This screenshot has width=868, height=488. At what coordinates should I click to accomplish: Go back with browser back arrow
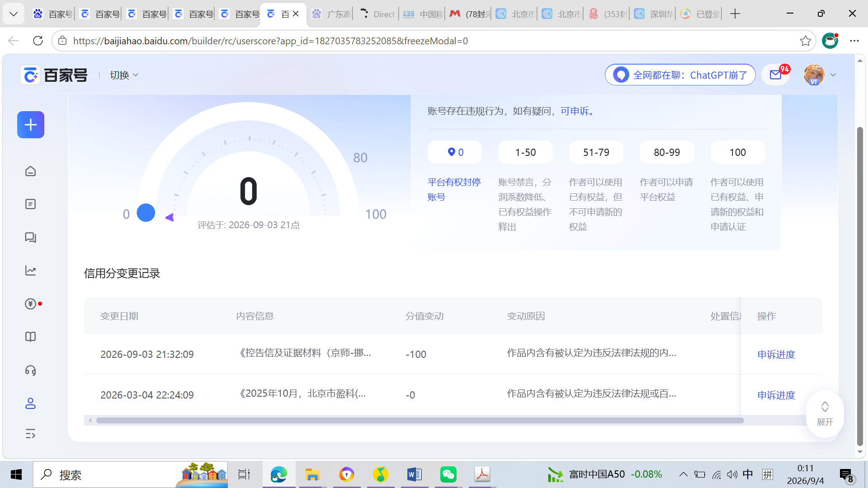click(x=14, y=41)
